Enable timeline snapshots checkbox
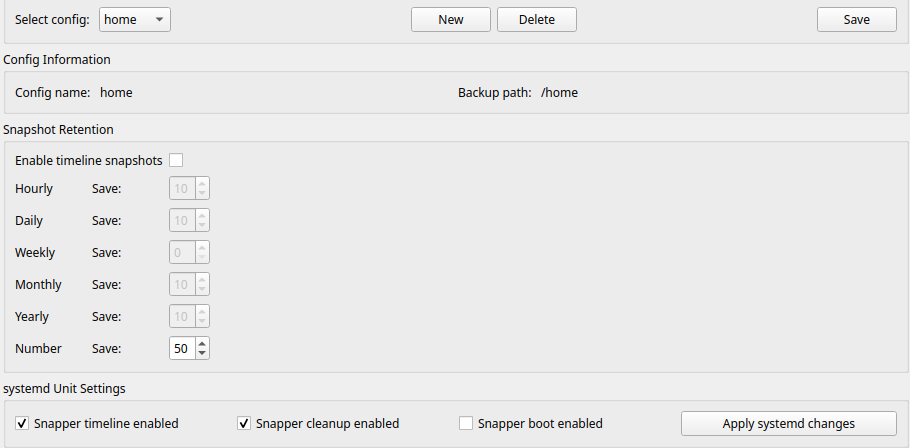 tap(176, 160)
